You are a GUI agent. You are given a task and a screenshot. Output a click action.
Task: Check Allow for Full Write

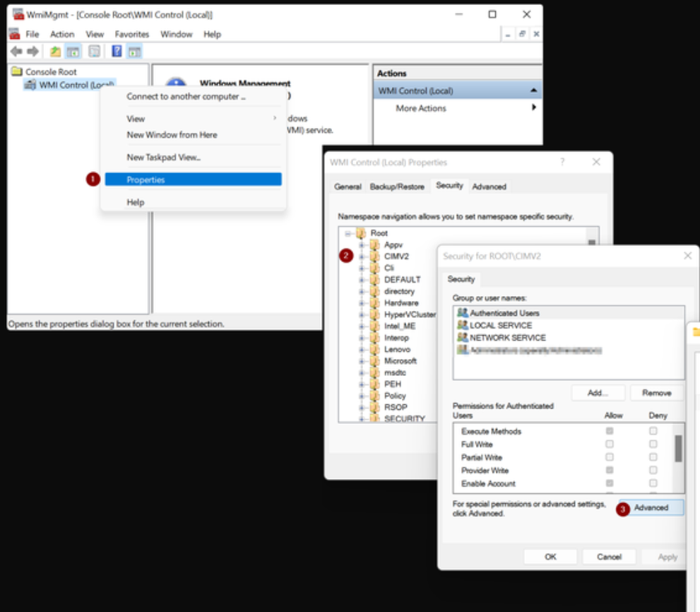610,444
